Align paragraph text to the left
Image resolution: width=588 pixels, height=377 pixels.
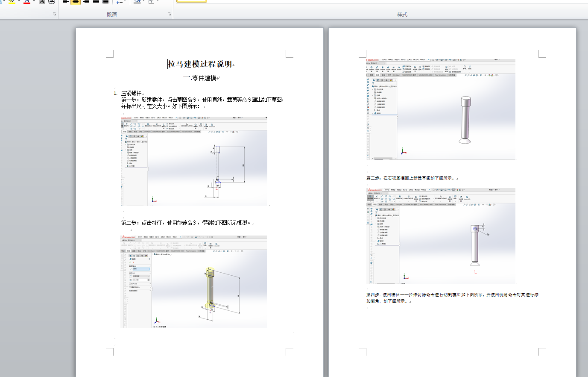[x=65, y=2]
